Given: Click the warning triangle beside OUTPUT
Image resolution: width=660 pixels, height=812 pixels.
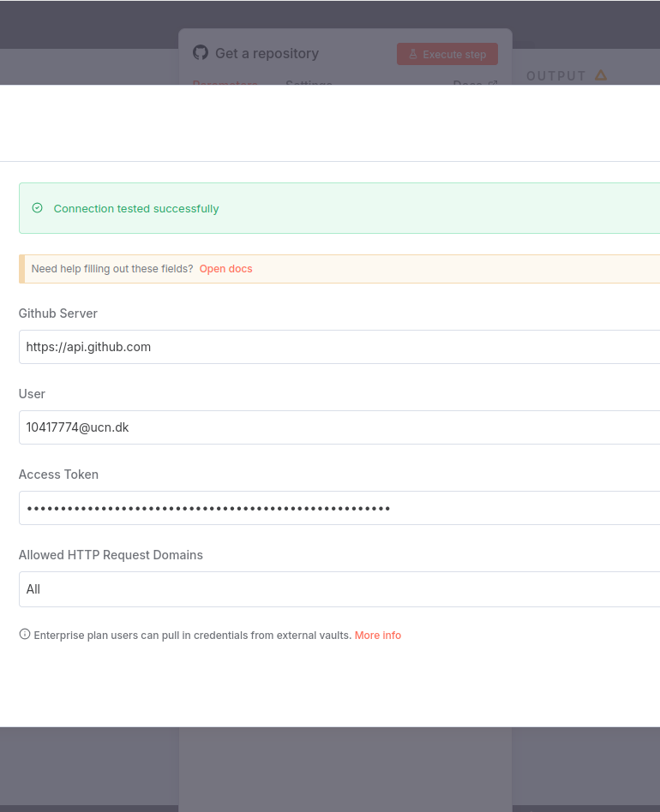Looking at the screenshot, I should (601, 75).
